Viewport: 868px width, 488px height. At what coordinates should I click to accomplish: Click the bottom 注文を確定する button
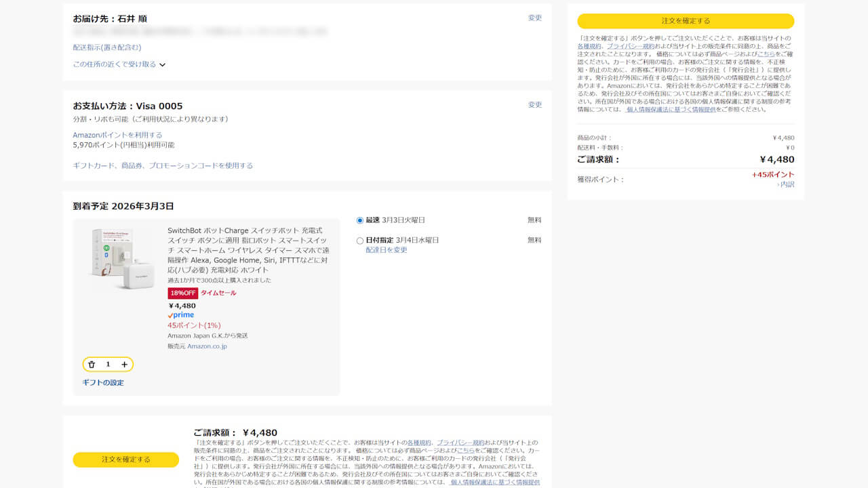(x=125, y=460)
